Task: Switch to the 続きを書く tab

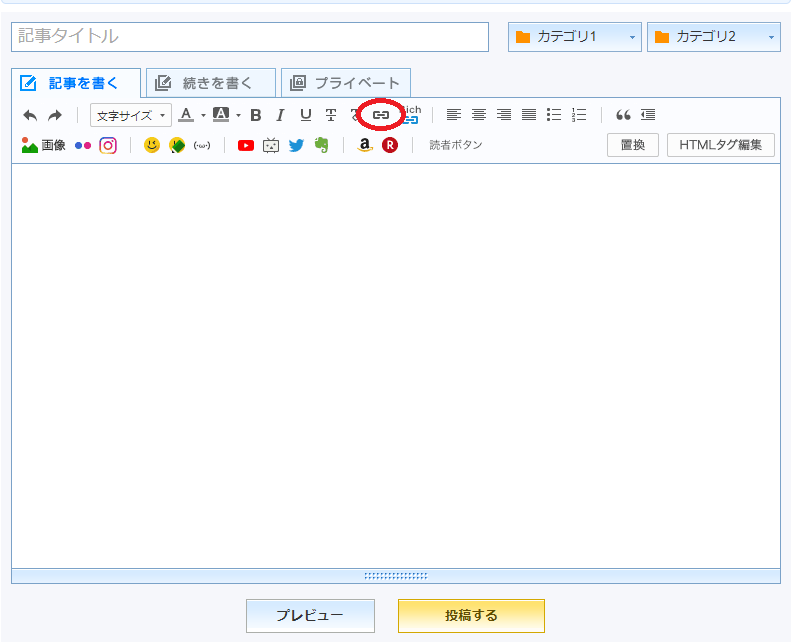Action: (x=211, y=83)
